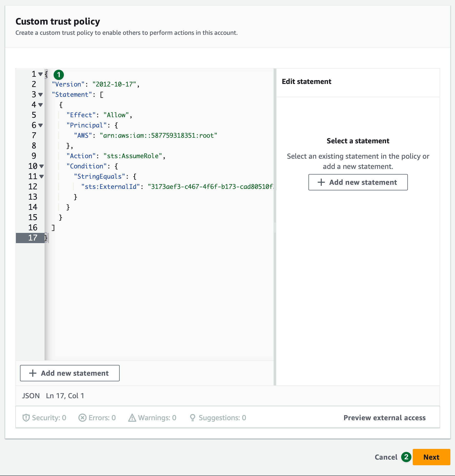Click the Security shield icon
Screen dimensions: 455x476
(26, 418)
